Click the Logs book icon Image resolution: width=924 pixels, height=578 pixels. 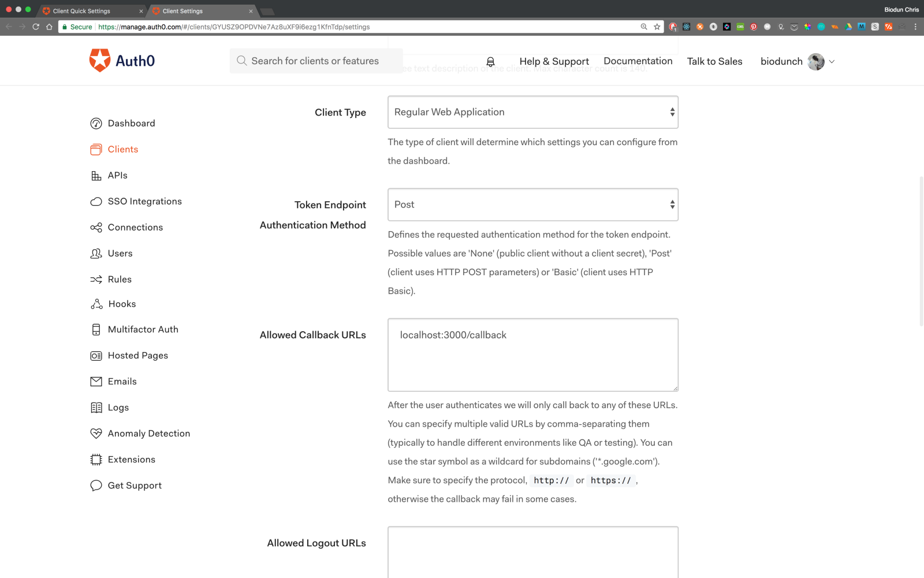coord(96,407)
